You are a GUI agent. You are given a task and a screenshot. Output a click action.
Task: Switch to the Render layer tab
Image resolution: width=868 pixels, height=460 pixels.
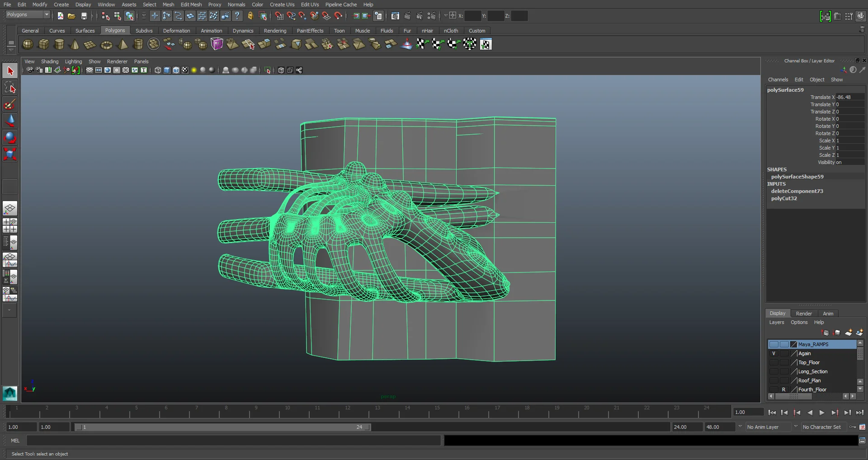pos(804,313)
